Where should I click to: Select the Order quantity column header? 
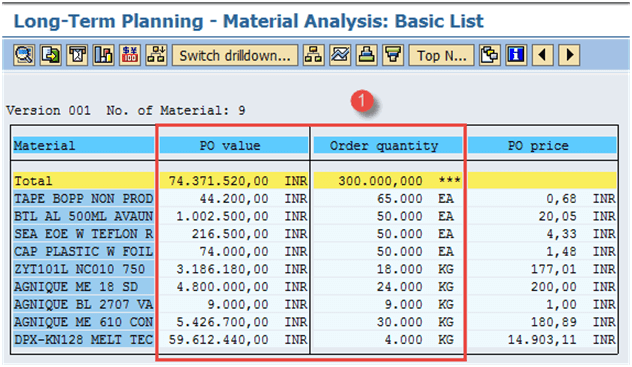[387, 145]
